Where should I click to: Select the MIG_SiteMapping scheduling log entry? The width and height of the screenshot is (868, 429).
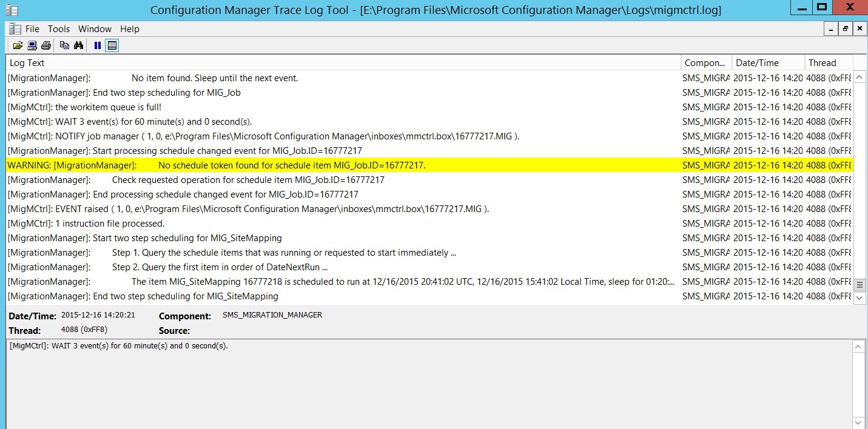(182, 238)
